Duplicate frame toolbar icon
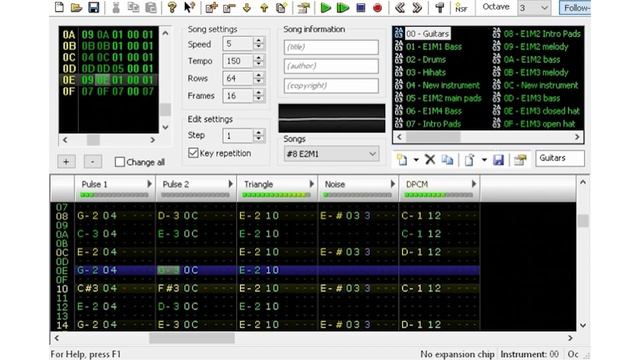 tap(282, 7)
